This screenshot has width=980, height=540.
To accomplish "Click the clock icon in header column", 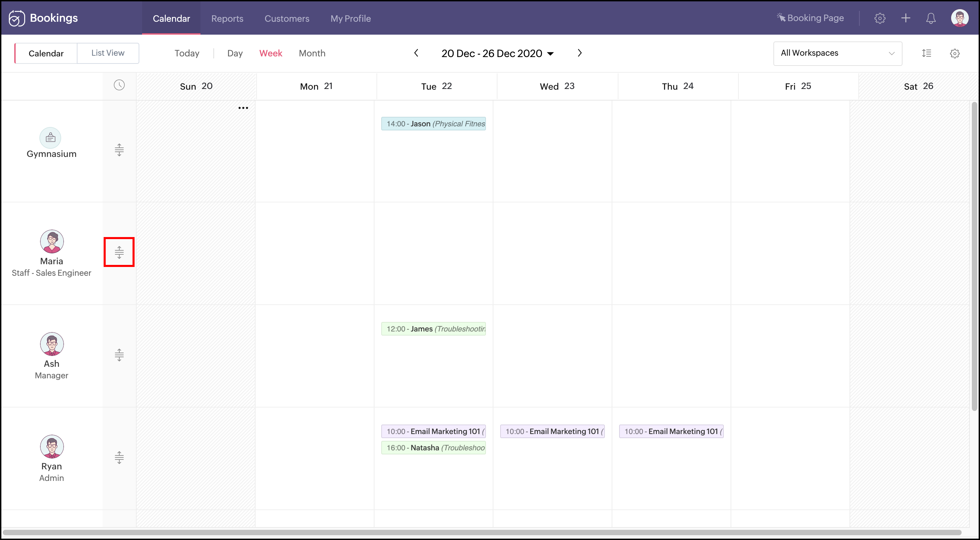I will (119, 85).
